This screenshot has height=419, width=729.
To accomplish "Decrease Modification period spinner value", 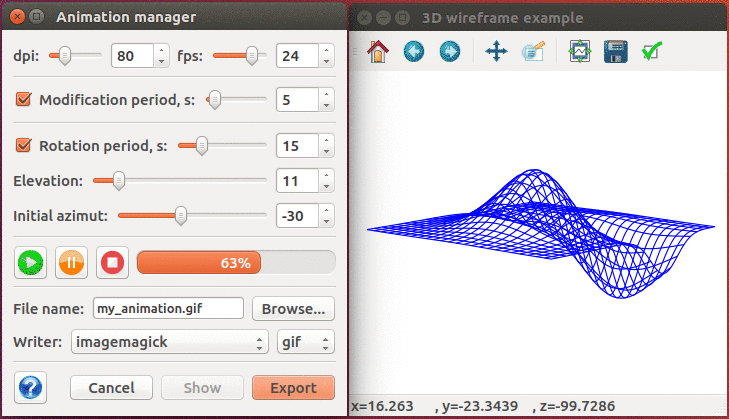I will (x=326, y=106).
